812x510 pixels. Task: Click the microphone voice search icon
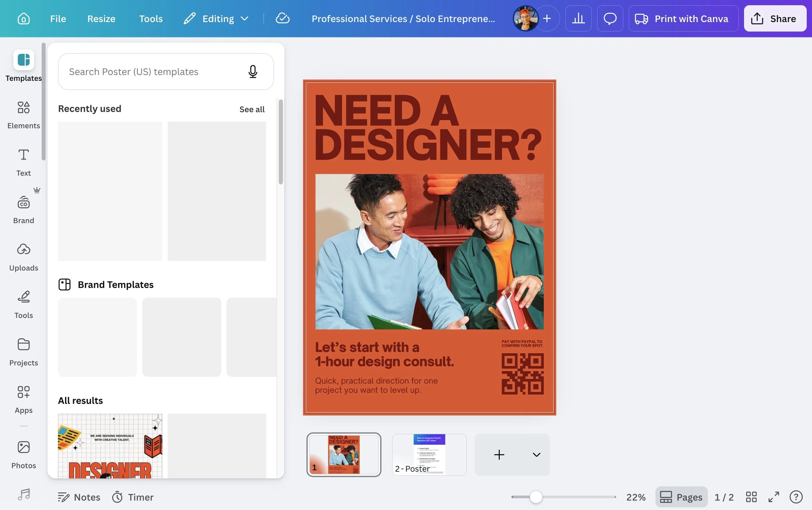[x=253, y=71]
